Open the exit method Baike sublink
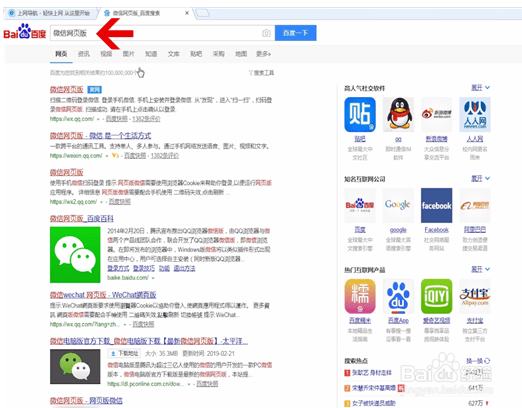 pos(184,268)
